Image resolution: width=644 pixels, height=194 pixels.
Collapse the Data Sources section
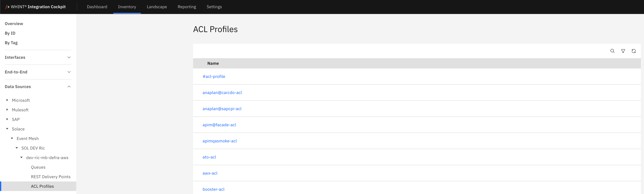[x=69, y=86]
